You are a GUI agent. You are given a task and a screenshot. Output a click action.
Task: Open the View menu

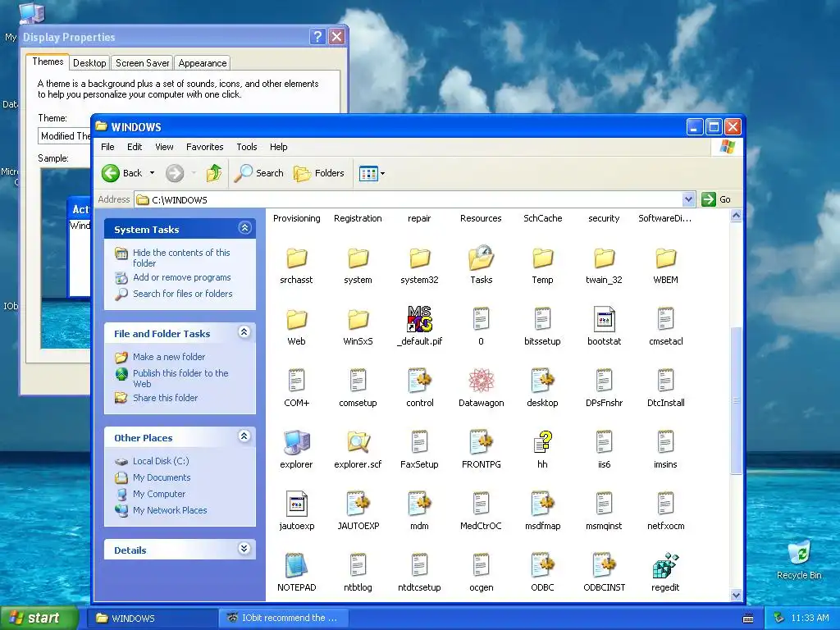click(164, 147)
